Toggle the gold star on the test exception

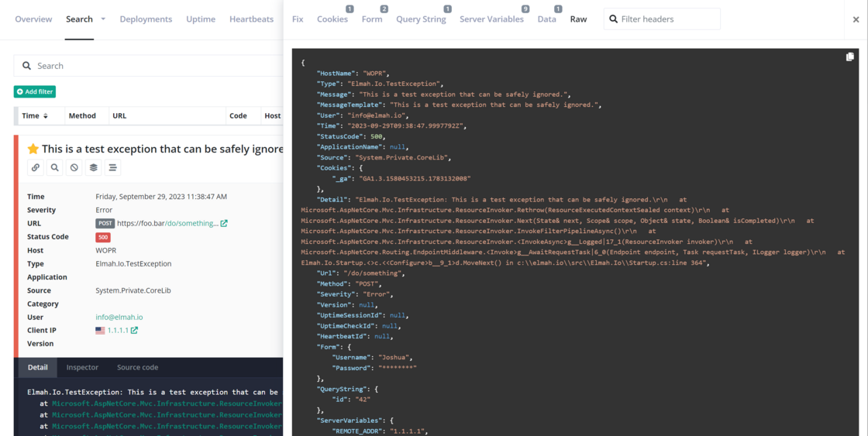coord(33,149)
